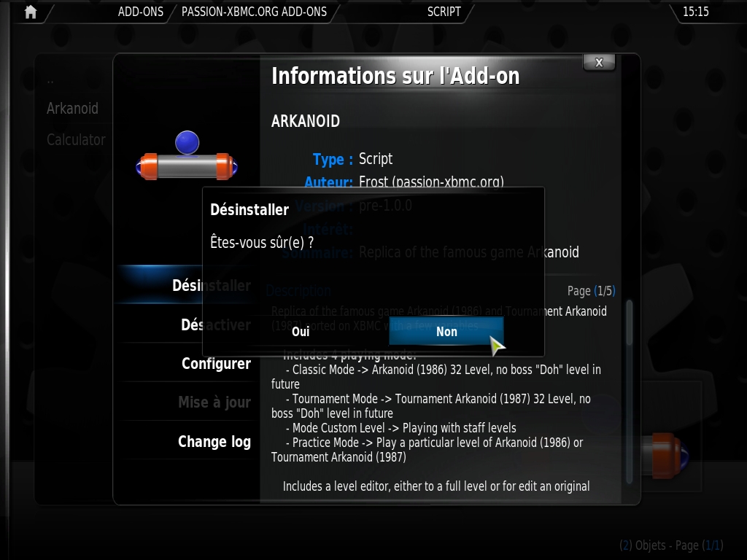Click the 'Page (1/5)' indicator

591,291
